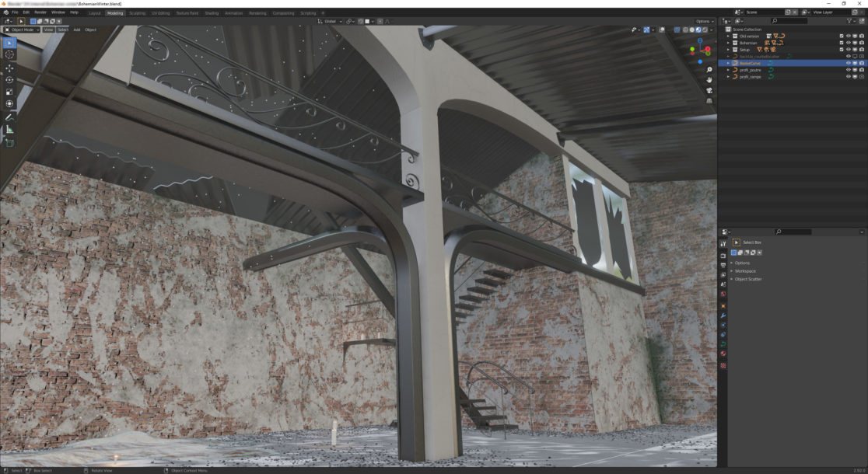The height and width of the screenshot is (474, 868).
Task: Open the Add menu in viewport header
Action: point(76,30)
